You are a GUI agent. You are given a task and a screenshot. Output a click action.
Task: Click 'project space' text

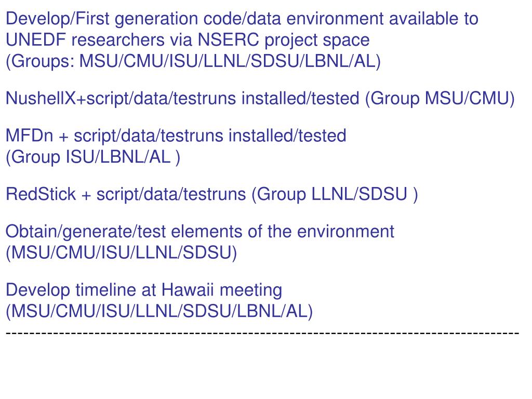coord(317,41)
